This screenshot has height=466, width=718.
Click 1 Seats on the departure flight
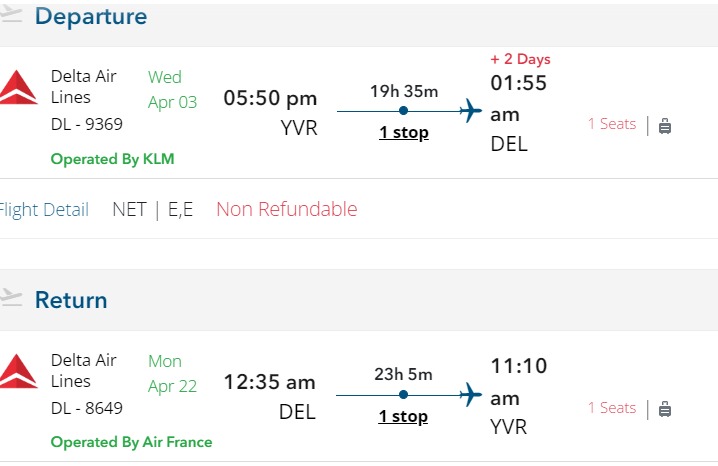611,124
